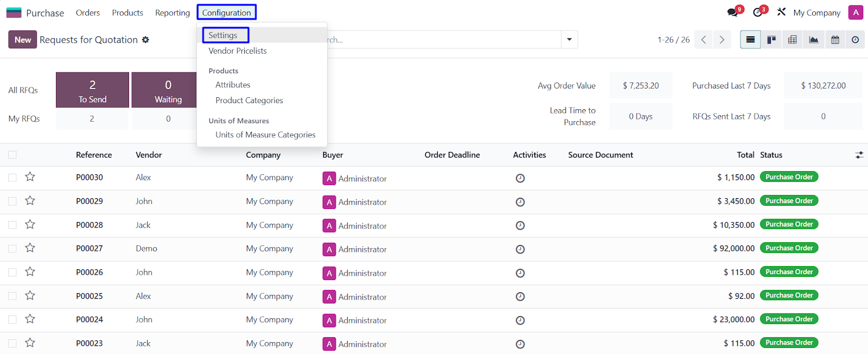This screenshot has width=868, height=354.
Task: Check the P00030 row checkbox
Action: pyautogui.click(x=12, y=178)
